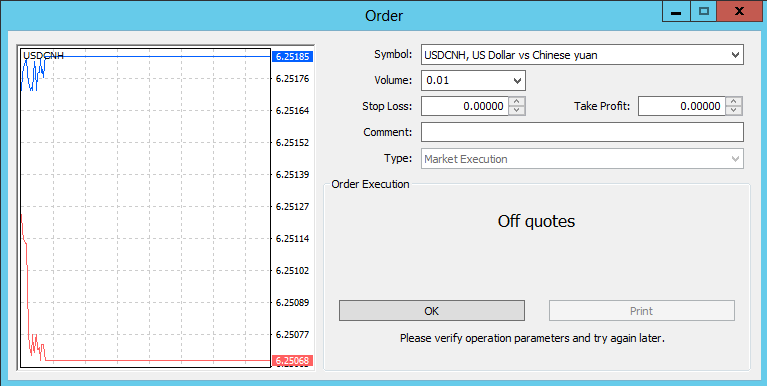Click into the Take Profit input field
Image resolution: width=767 pixels, height=386 pixels.
pyautogui.click(x=681, y=106)
